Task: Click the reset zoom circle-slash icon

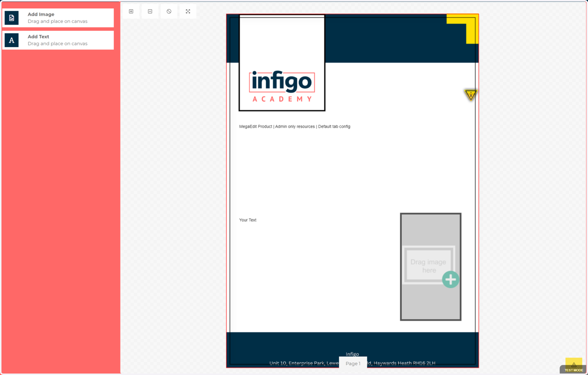Action: point(169,11)
